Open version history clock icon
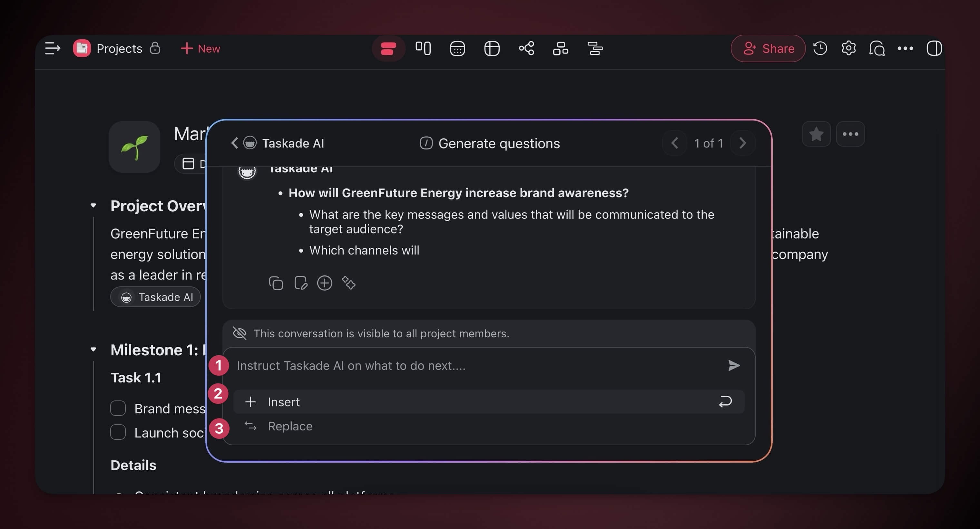This screenshot has width=980, height=529. point(820,48)
